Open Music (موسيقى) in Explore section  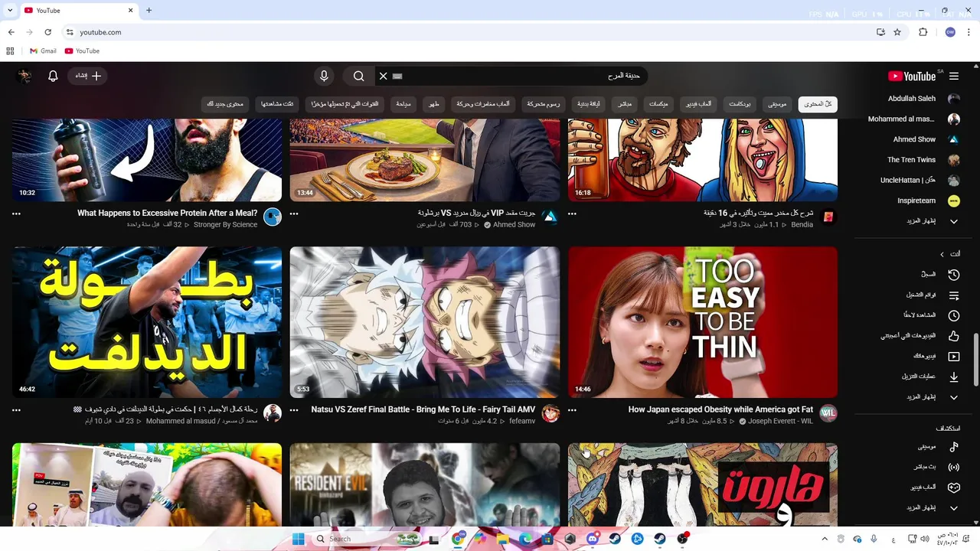[937, 446]
